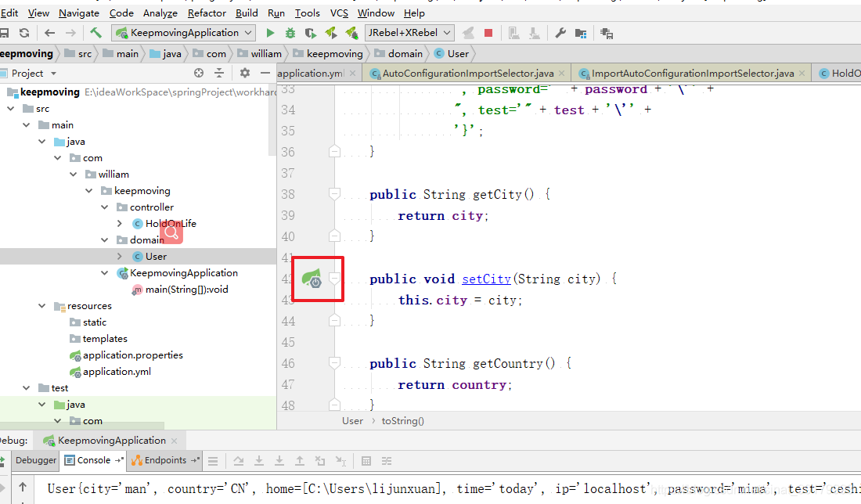This screenshot has width=861, height=504.
Task: Navigate forward with the right arrow
Action: [70, 33]
